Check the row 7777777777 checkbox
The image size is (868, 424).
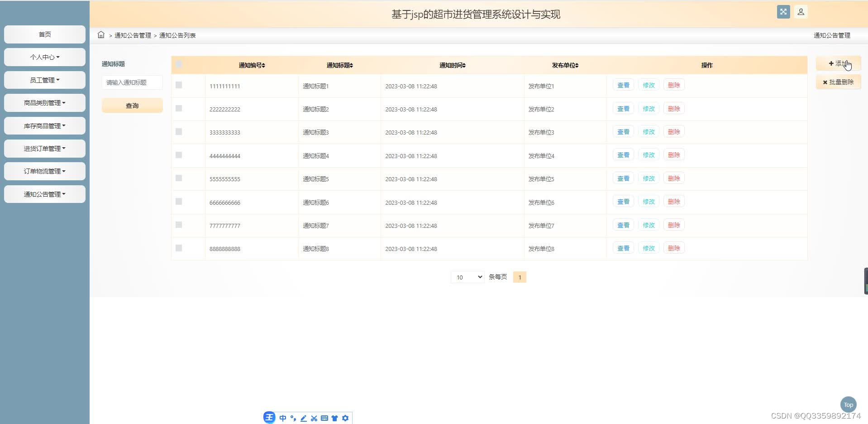click(179, 225)
